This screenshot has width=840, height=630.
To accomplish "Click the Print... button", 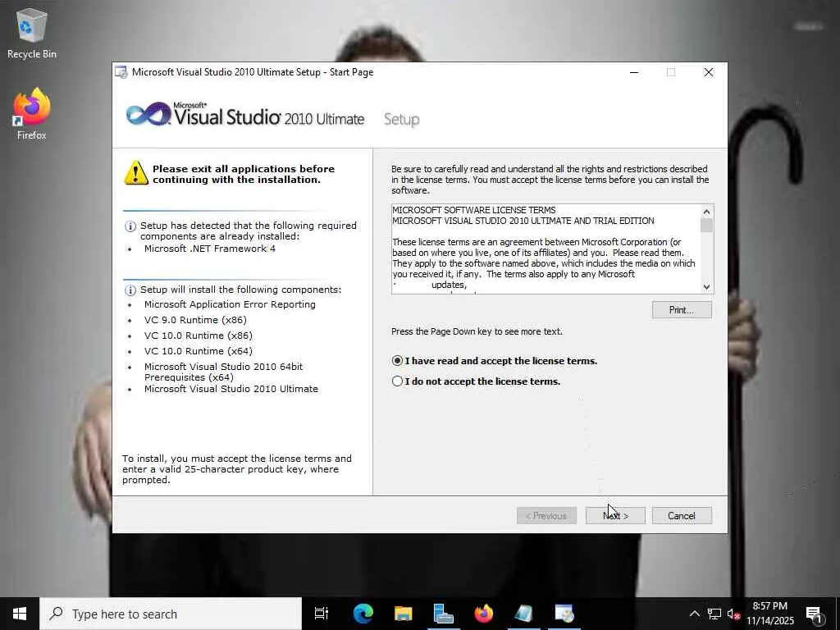I will 682,310.
